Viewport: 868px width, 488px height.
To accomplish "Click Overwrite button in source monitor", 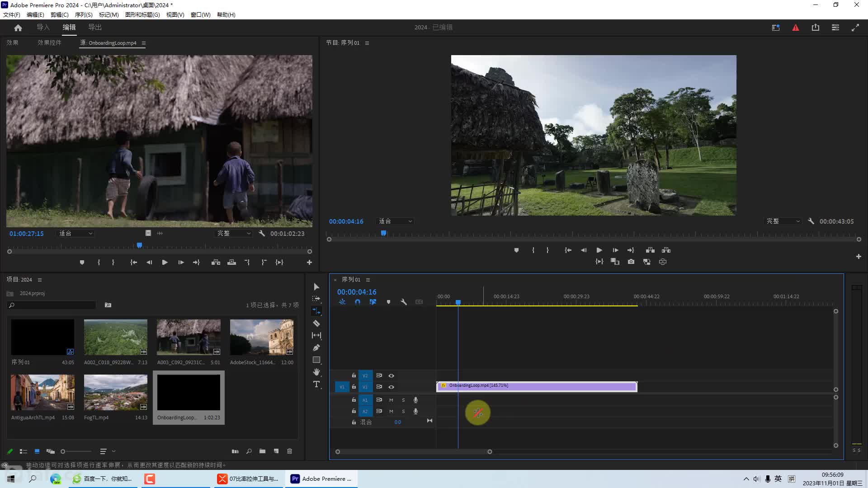I will (x=231, y=263).
